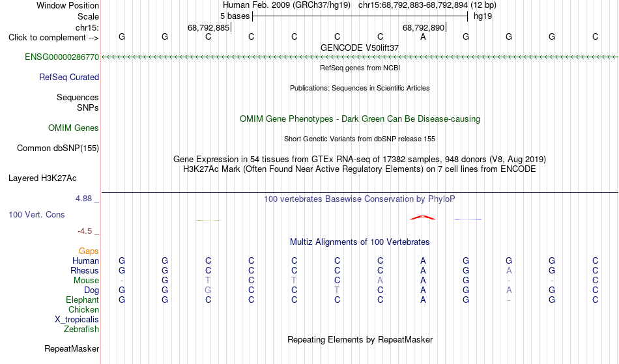Select the Elephant alignment row label
The image size is (619, 364).
[x=82, y=300]
